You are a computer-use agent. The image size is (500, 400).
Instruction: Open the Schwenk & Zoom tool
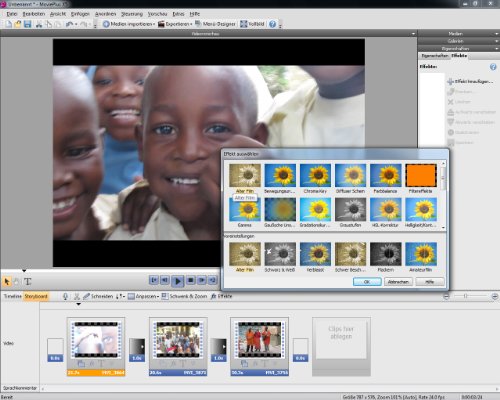pyautogui.click(x=184, y=296)
